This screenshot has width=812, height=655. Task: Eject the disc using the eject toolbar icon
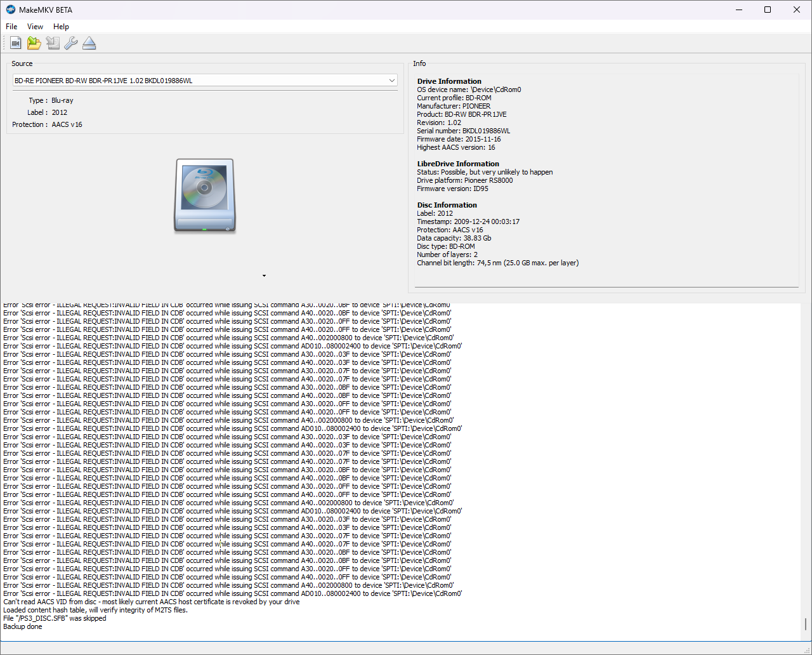[89, 43]
